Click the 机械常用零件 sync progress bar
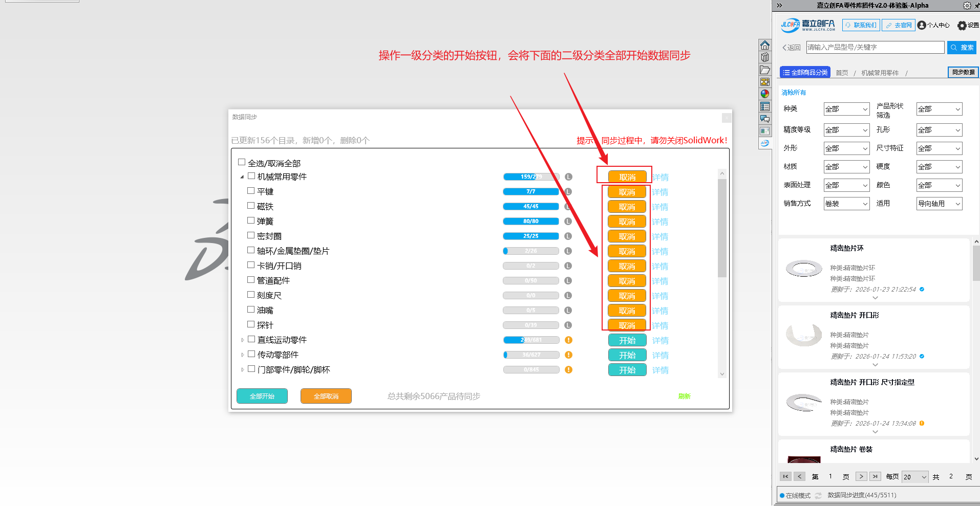 [531, 177]
